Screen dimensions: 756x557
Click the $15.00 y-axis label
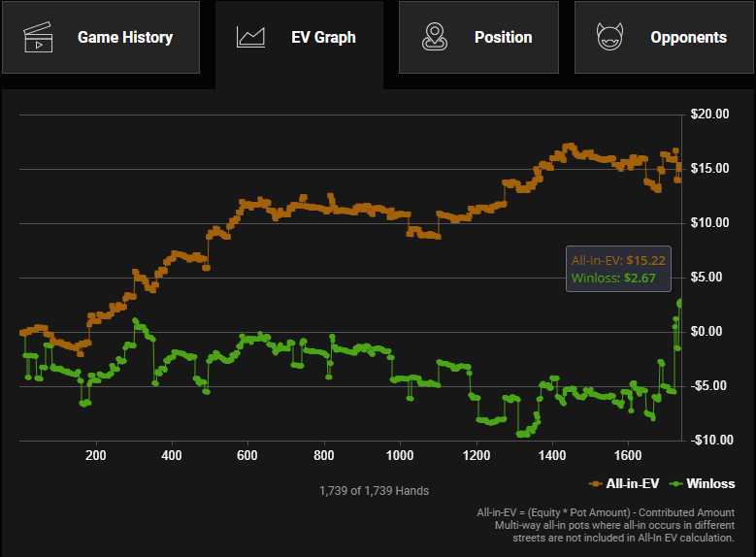[709, 168]
